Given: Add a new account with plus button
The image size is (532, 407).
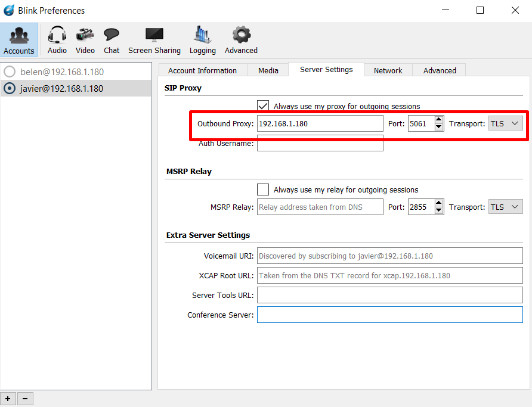Looking at the screenshot, I should (x=8, y=399).
